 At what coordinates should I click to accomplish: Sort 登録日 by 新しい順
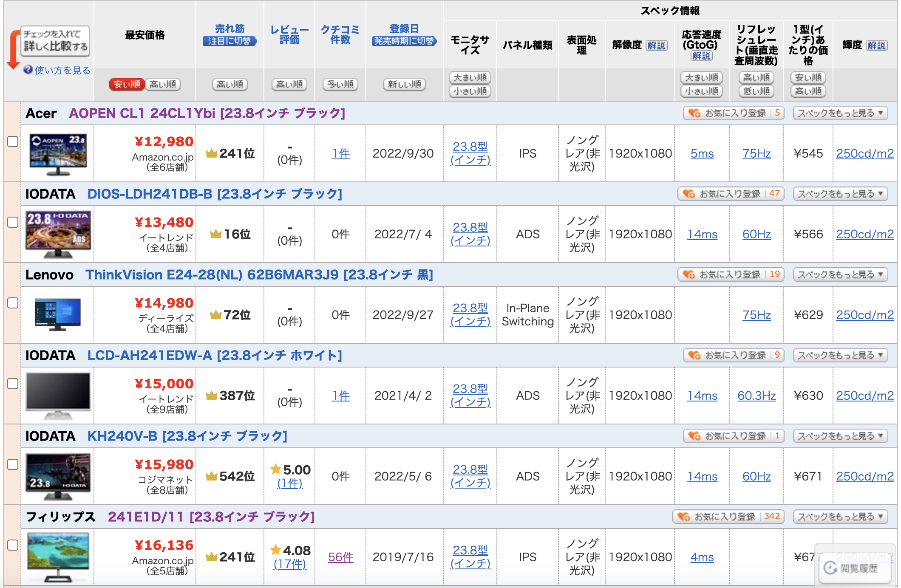[x=404, y=84]
